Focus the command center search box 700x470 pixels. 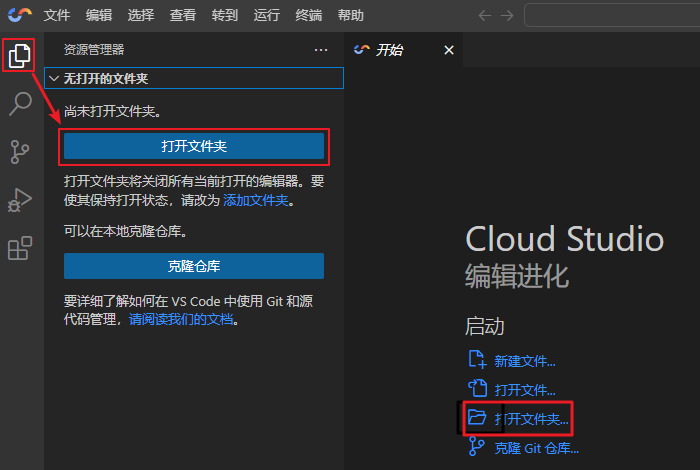point(612,16)
